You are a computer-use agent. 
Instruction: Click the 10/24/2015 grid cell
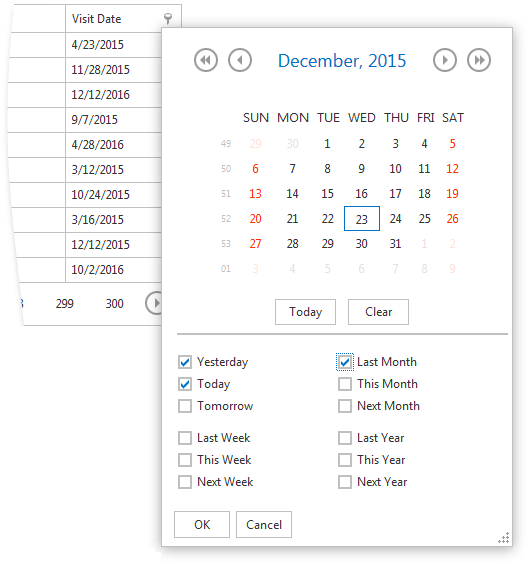click(113, 195)
